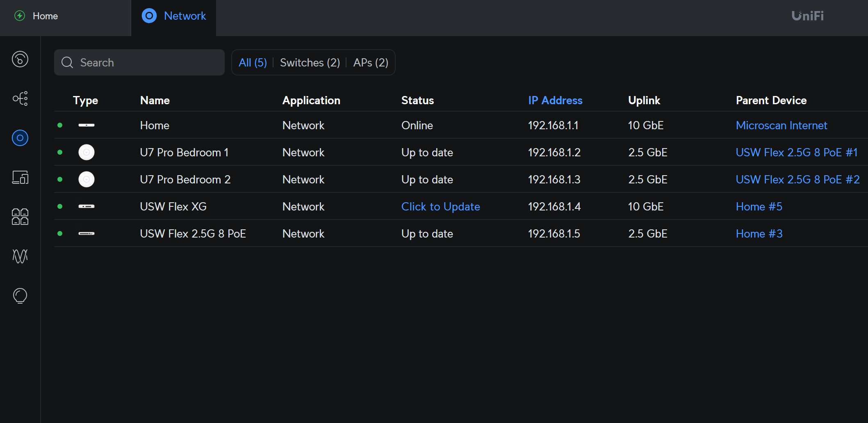Open the Radios waveform sidebar icon
868x423 pixels.
[20, 256]
